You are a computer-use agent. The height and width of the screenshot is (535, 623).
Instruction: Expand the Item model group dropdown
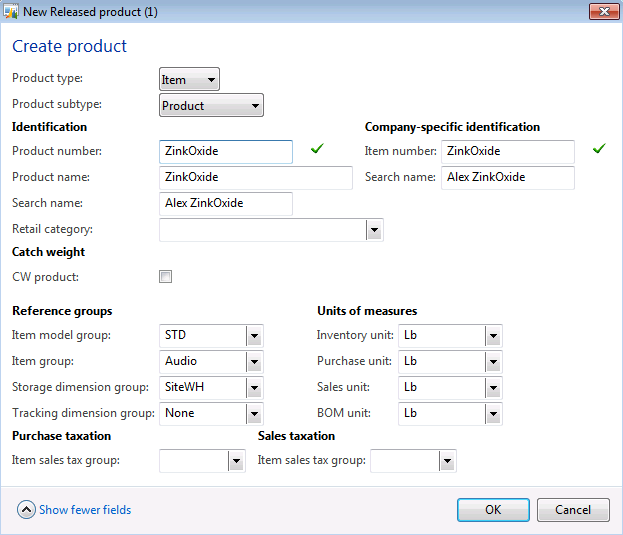point(254,336)
